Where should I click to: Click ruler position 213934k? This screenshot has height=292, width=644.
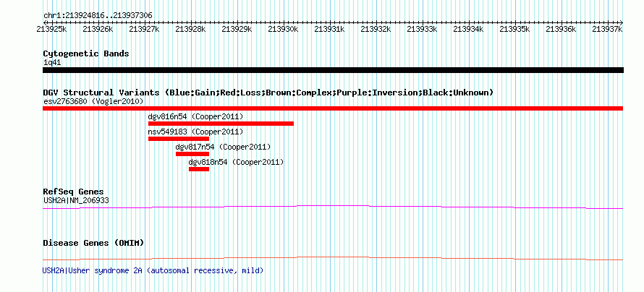tap(469, 29)
